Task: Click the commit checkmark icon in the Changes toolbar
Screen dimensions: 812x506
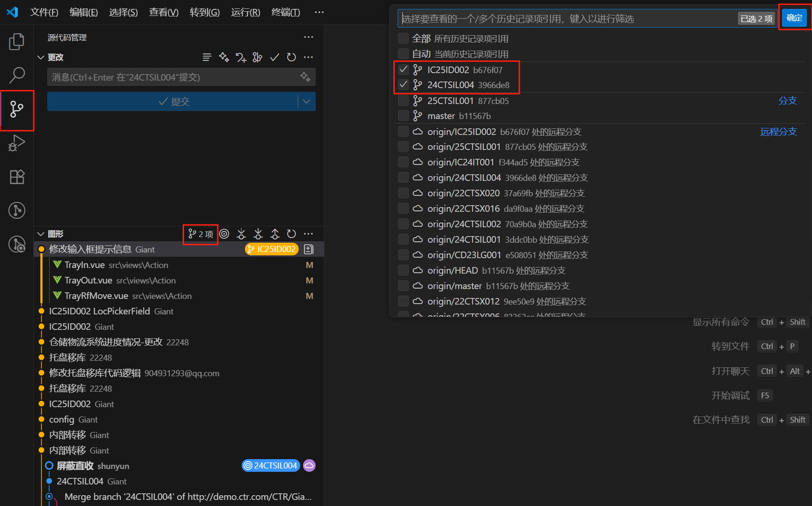Action: point(275,57)
